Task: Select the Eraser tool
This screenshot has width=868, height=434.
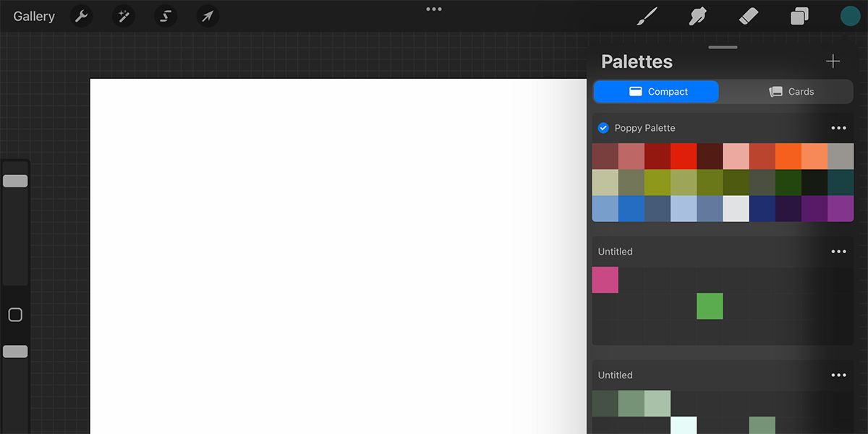Action: coord(748,15)
